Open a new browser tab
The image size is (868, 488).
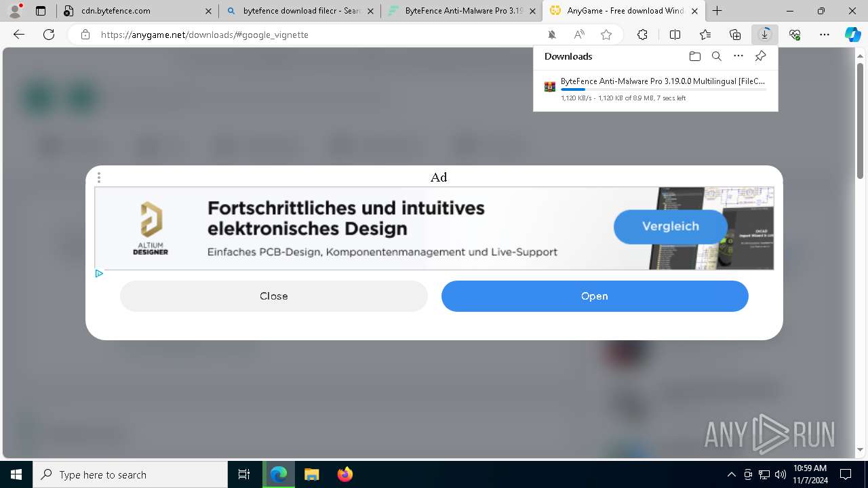tap(717, 11)
